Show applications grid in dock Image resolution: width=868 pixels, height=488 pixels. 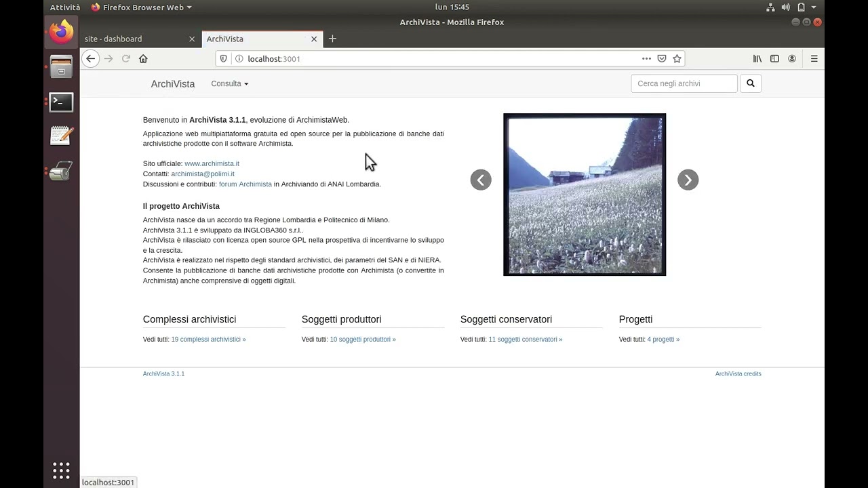click(x=61, y=470)
